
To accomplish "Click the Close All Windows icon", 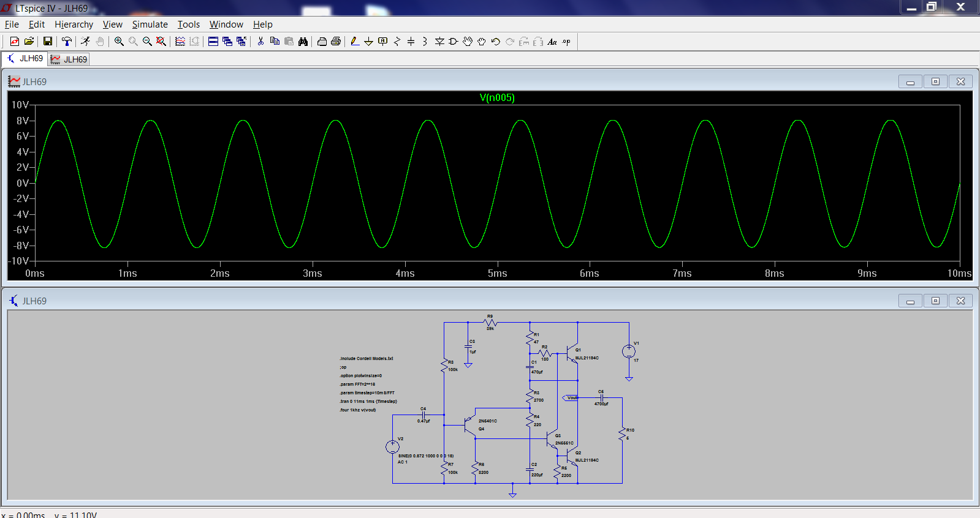I will point(241,42).
